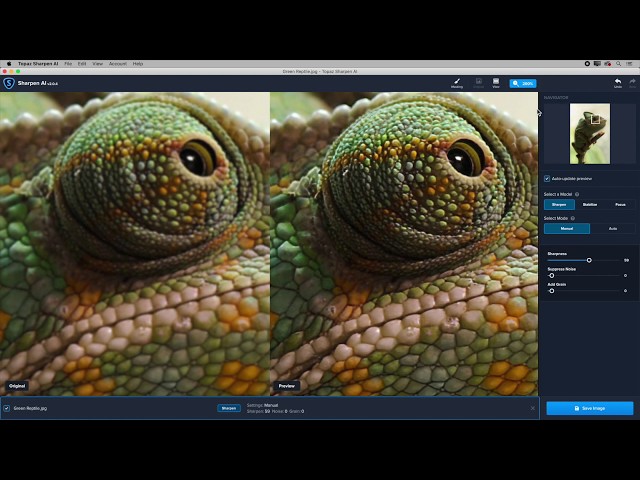640x480 pixels.
Task: Click the Save Image button
Action: pyautogui.click(x=589, y=408)
